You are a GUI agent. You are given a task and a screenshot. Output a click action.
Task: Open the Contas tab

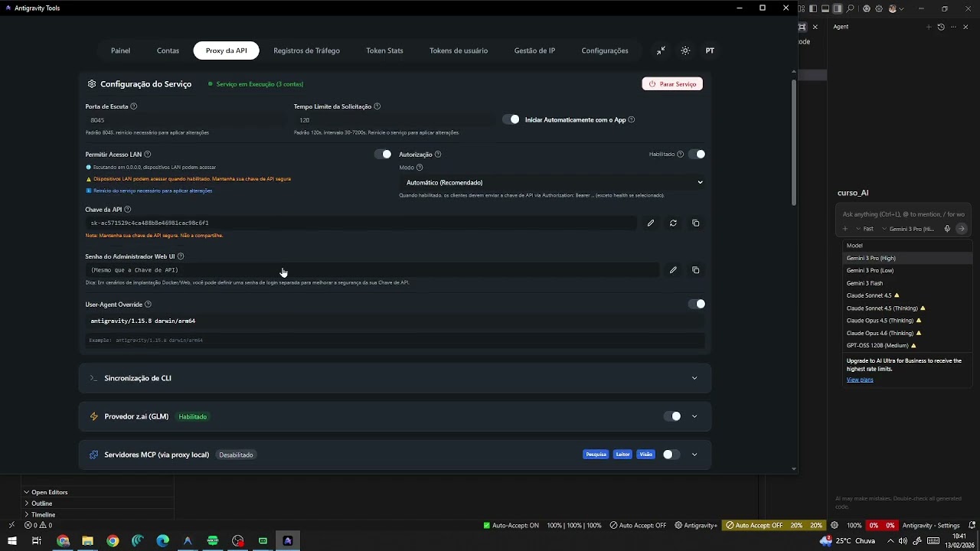pos(168,51)
